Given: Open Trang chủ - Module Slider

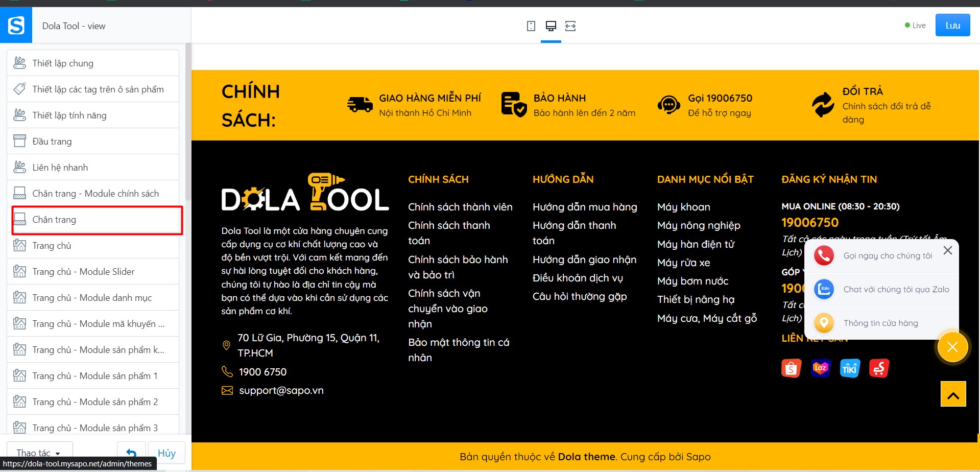Looking at the screenshot, I should click(x=93, y=271).
